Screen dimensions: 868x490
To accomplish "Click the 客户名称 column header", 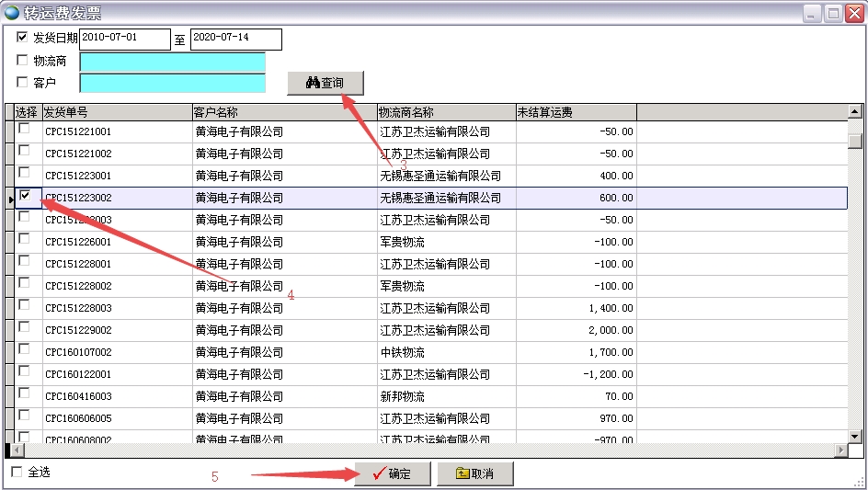I will click(x=284, y=112).
